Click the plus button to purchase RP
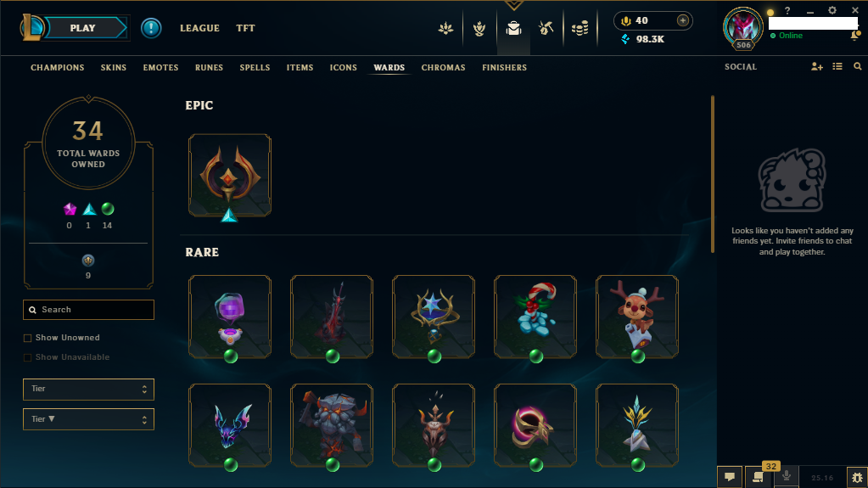The height and width of the screenshot is (488, 868). (682, 20)
